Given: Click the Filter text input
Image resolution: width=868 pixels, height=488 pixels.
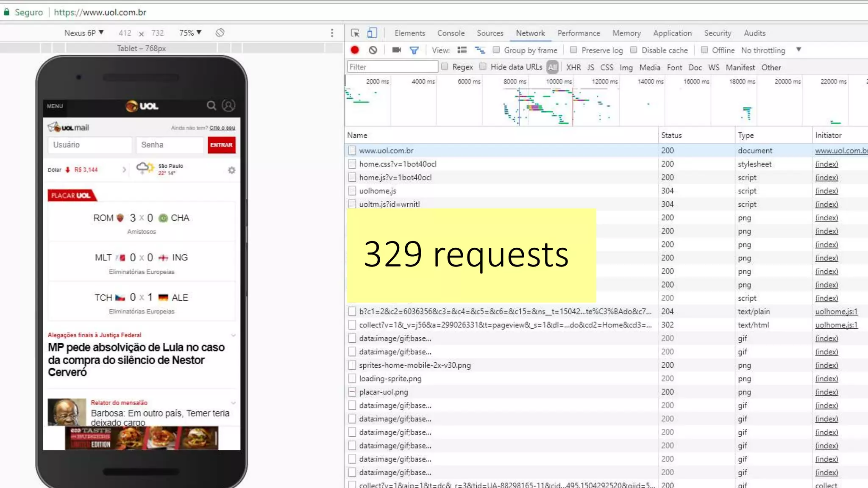Looking at the screenshot, I should point(392,67).
